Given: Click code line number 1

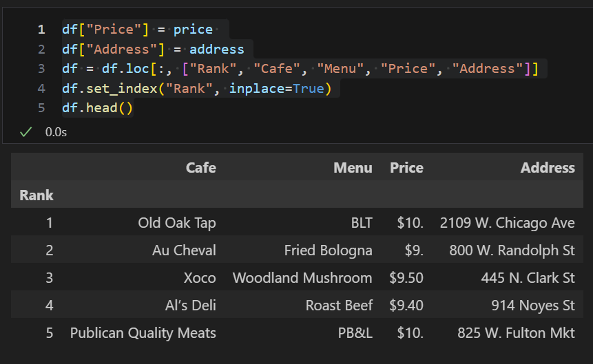Looking at the screenshot, I should point(41,30).
